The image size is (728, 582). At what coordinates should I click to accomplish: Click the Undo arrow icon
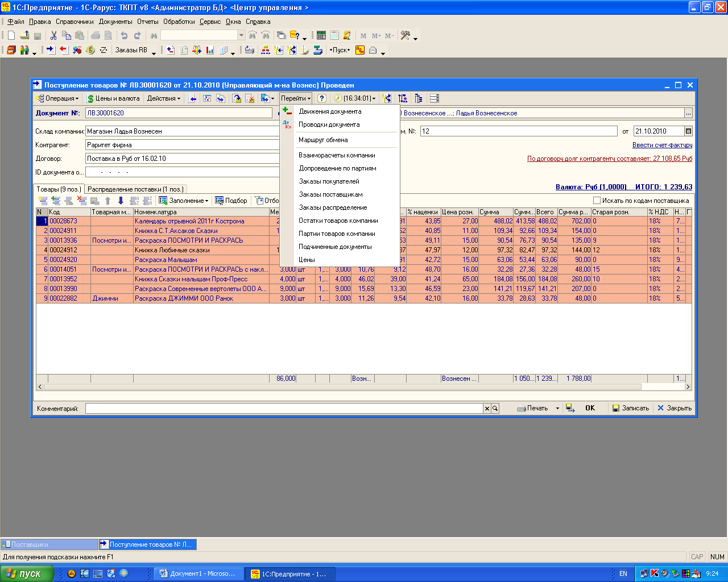[124, 35]
